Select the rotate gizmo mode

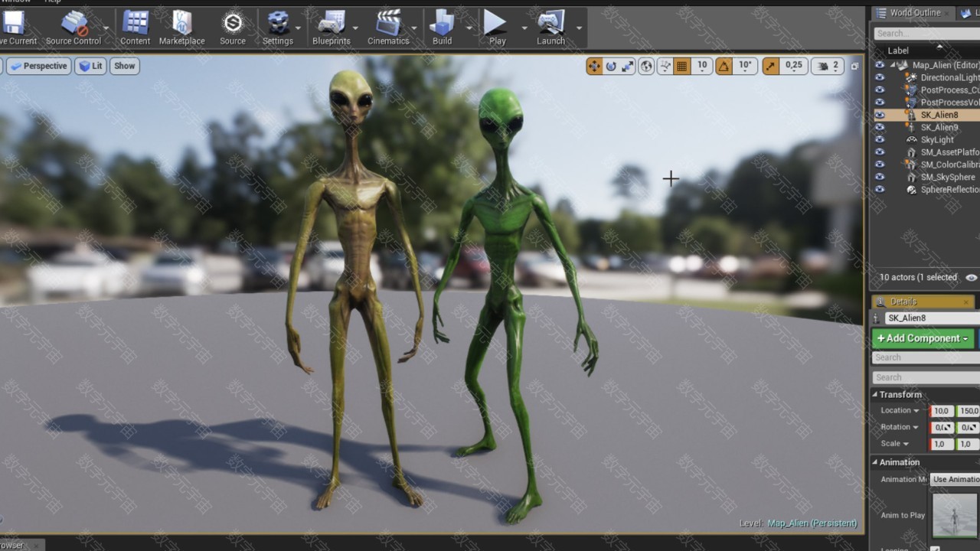click(x=611, y=67)
